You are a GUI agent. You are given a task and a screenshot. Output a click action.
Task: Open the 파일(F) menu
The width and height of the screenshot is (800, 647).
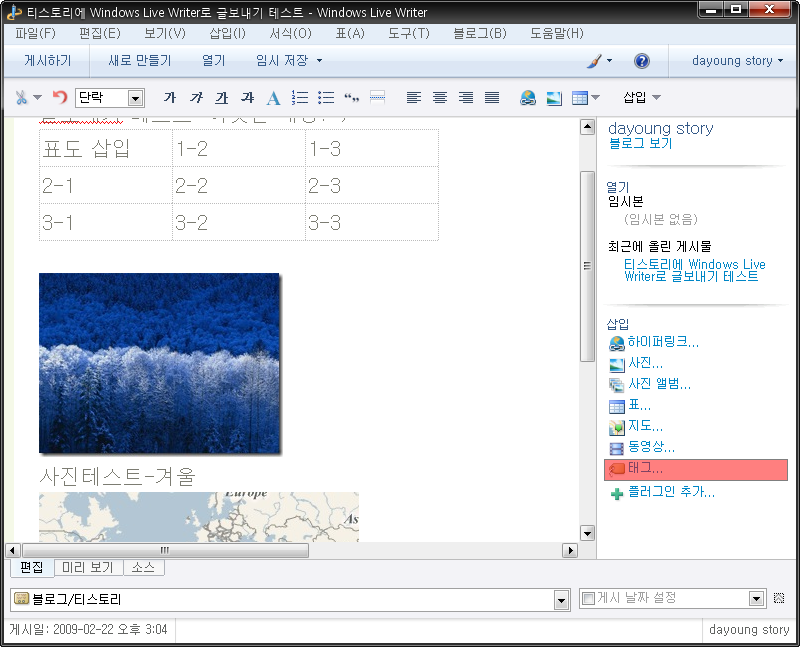click(35, 34)
